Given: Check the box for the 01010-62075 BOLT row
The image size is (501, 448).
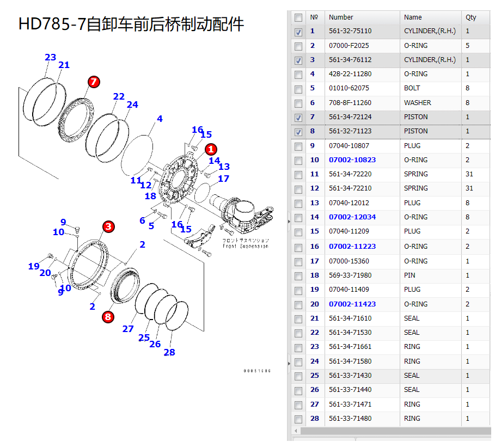Looking at the screenshot, I should pyautogui.click(x=298, y=89).
